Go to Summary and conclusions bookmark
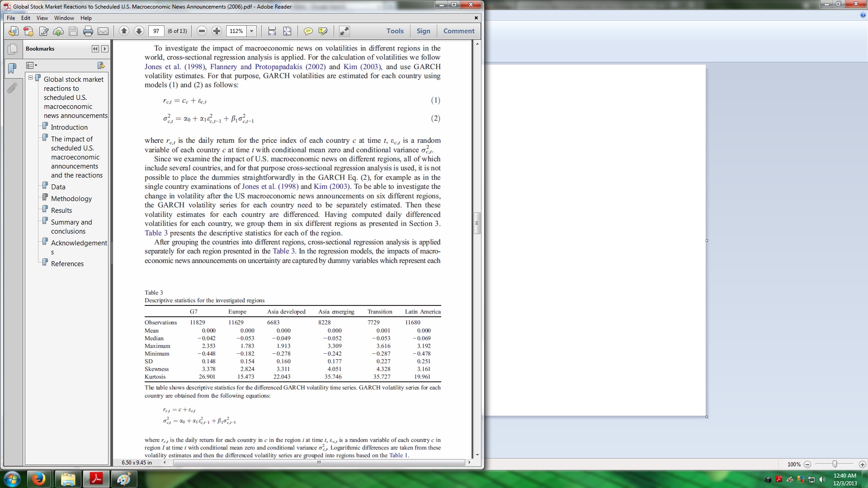Viewport: 868px width, 488px height. (x=71, y=227)
